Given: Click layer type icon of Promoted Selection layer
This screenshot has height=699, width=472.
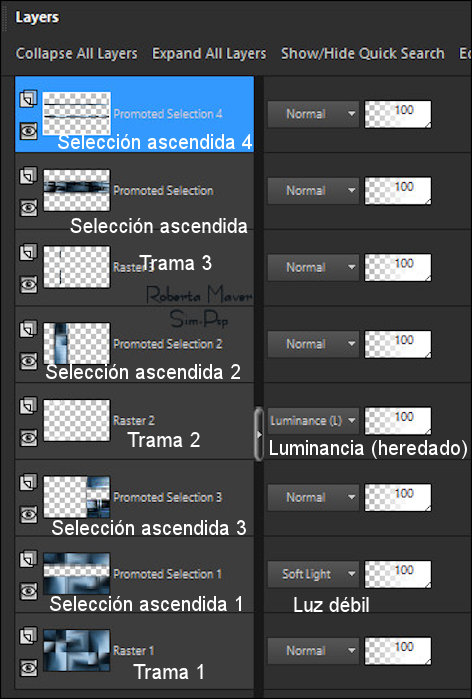Looking at the screenshot, I should point(29,176).
